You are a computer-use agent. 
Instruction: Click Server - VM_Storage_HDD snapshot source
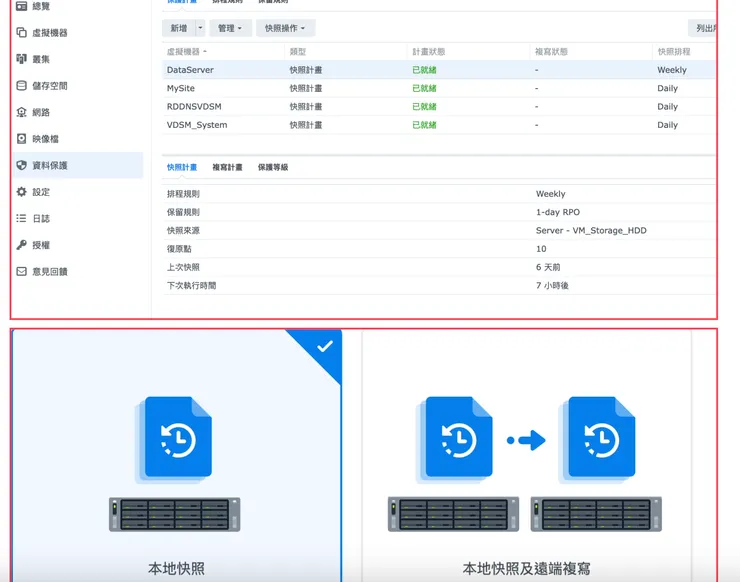click(x=591, y=231)
